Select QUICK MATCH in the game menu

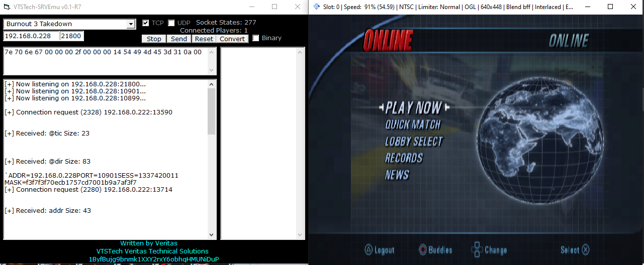pyautogui.click(x=413, y=124)
